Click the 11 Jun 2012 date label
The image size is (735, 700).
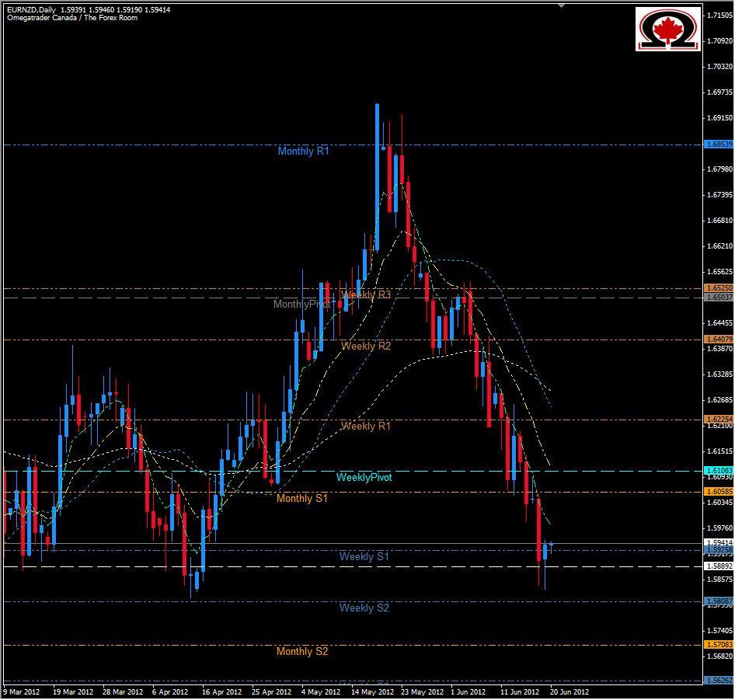pyautogui.click(x=520, y=692)
